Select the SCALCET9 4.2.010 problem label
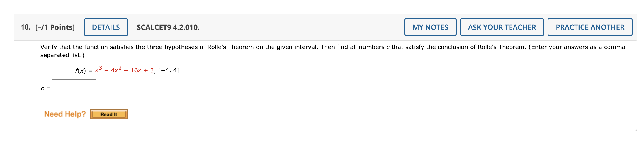Screen dimensions: 644x150 point(168,27)
